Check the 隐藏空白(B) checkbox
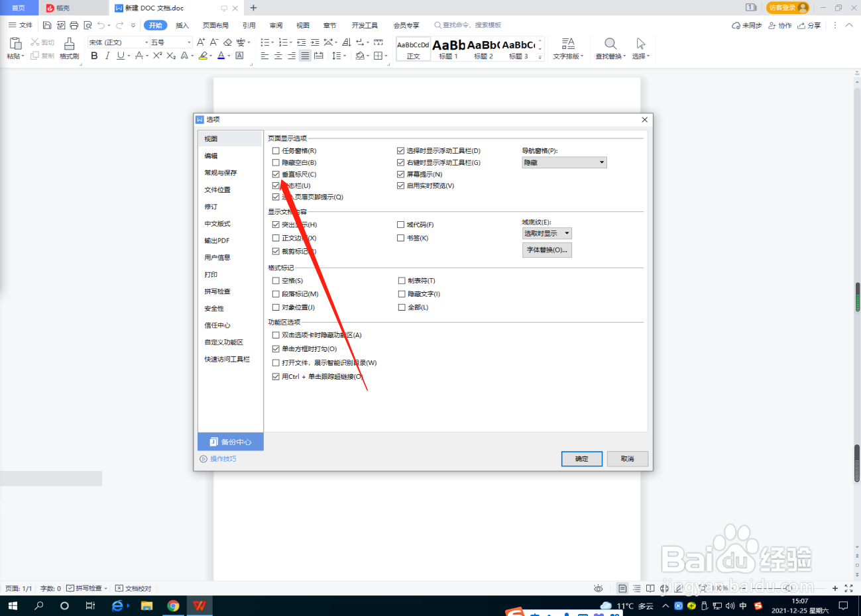Viewport: 861px width, 616px height. pos(276,162)
